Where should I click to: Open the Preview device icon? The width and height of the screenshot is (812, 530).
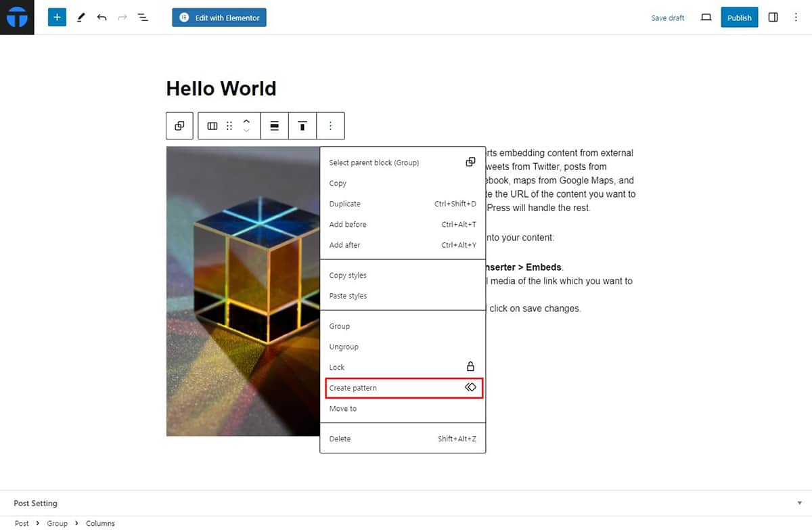coord(706,18)
